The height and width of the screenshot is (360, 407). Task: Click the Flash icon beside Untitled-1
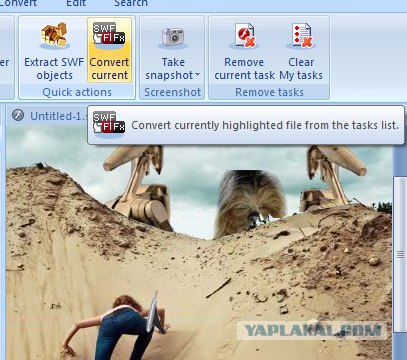[18, 116]
